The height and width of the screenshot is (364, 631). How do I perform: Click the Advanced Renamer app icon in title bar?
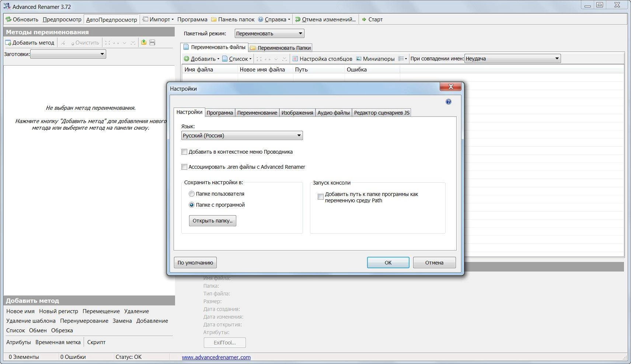coord(6,6)
